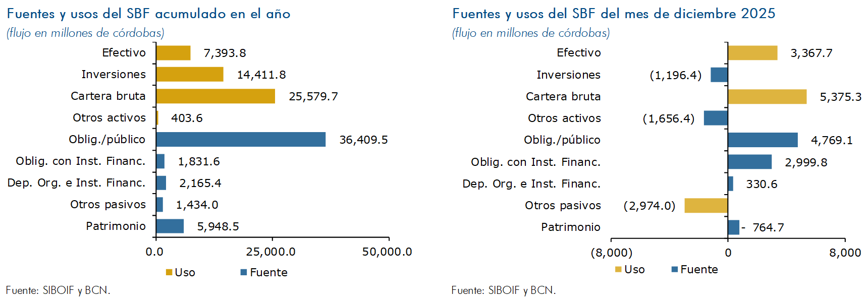The height and width of the screenshot is (303, 868).
Task: Click the 36,409.5 data label
Action: tap(363, 140)
